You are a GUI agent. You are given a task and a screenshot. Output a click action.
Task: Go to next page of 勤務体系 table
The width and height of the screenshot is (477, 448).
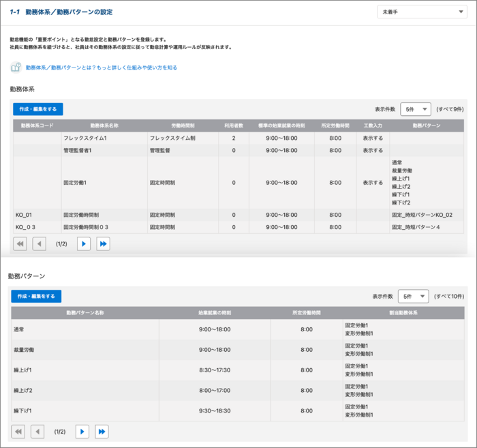pyautogui.click(x=84, y=243)
